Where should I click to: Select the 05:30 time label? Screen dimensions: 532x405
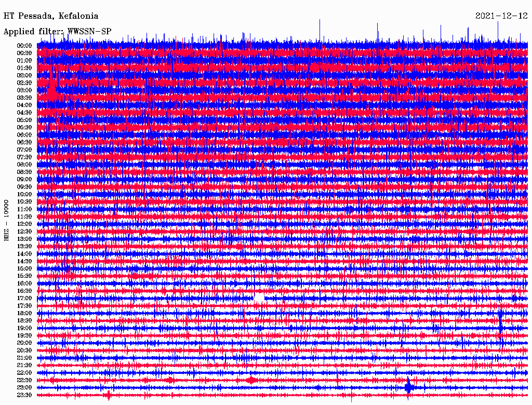pos(24,128)
